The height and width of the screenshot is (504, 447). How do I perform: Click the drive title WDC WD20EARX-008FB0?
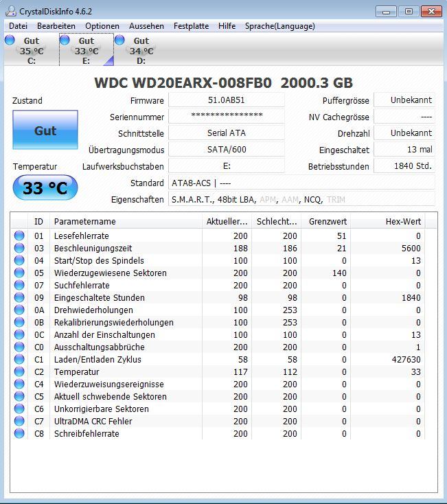pos(183,83)
